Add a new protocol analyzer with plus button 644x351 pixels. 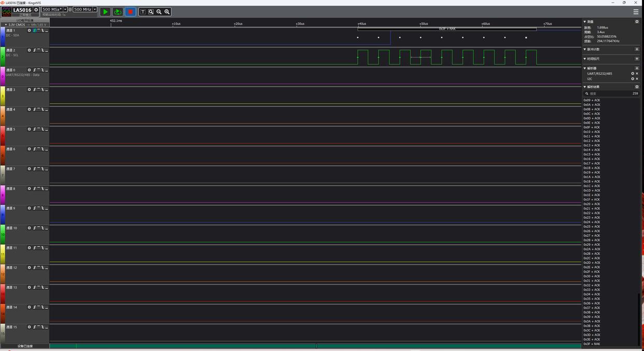pos(637,68)
